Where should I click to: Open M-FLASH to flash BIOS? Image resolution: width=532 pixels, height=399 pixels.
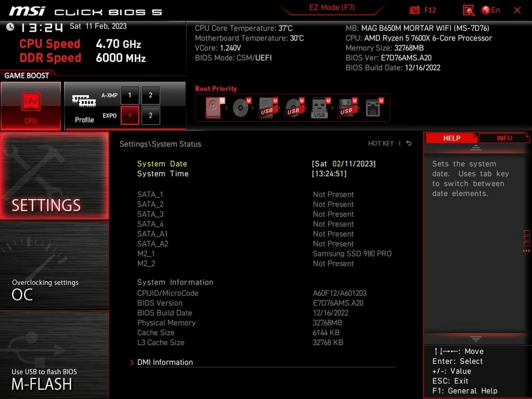54,355
